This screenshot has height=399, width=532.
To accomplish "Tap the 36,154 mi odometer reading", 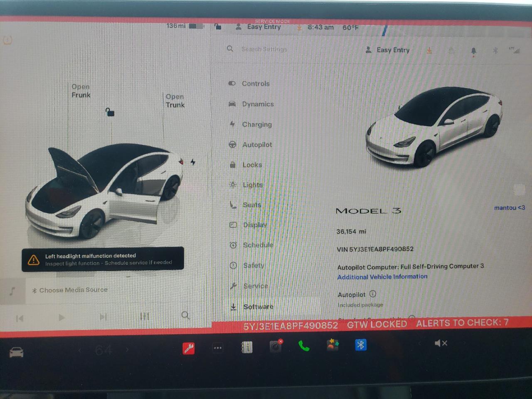I will (351, 232).
